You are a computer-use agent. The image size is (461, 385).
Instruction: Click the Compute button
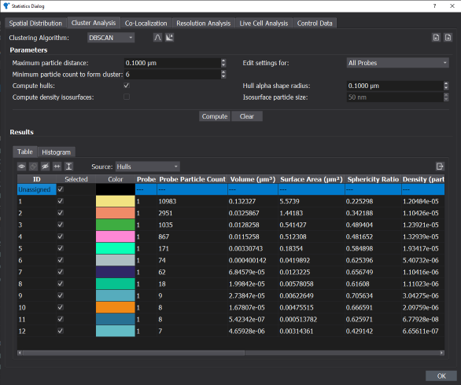[215, 116]
